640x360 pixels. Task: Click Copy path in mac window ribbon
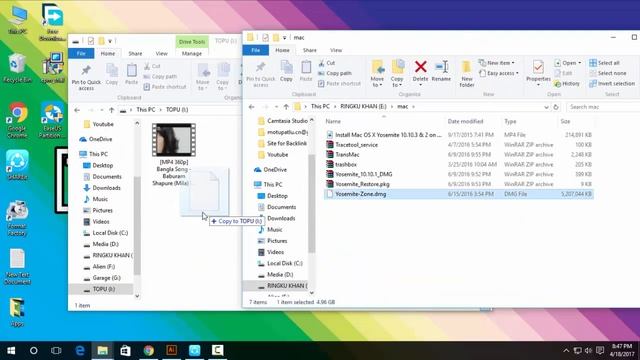pyautogui.click(x=335, y=73)
